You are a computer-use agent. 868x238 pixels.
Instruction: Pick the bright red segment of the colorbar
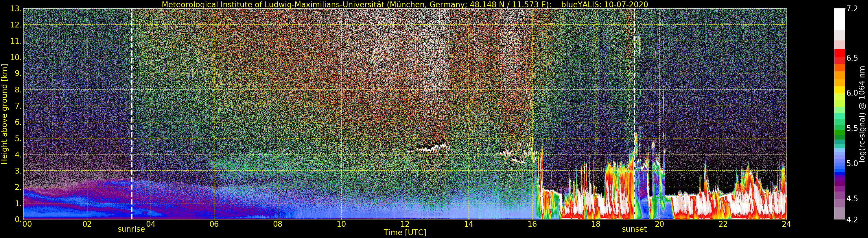[839, 53]
